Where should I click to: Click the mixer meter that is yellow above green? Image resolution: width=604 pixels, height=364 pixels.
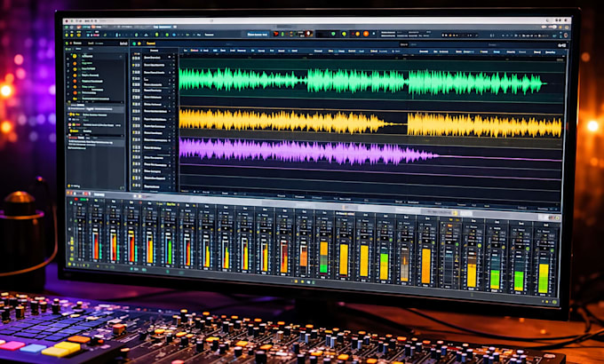click(x=323, y=257)
